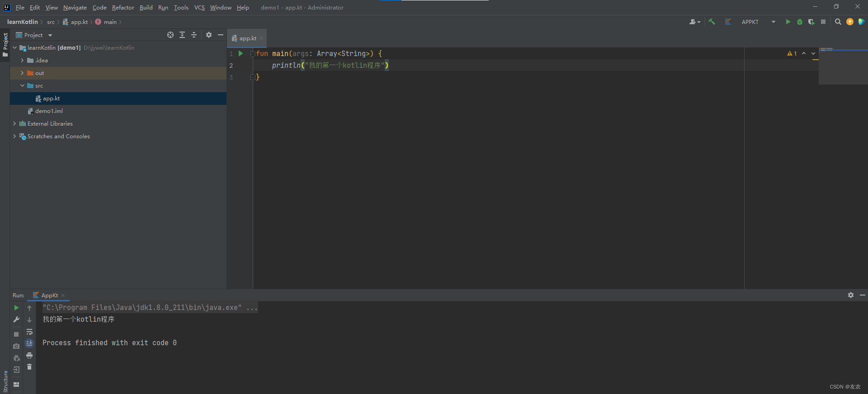Screen dimensions: 868x394
Task: Click Select Opened File target icon
Action: [x=170, y=35]
